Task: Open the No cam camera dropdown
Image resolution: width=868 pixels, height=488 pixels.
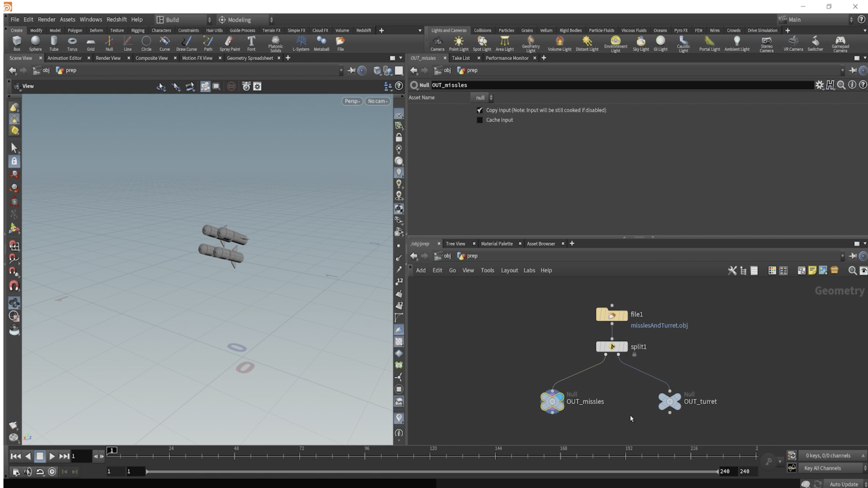Action: pyautogui.click(x=377, y=101)
